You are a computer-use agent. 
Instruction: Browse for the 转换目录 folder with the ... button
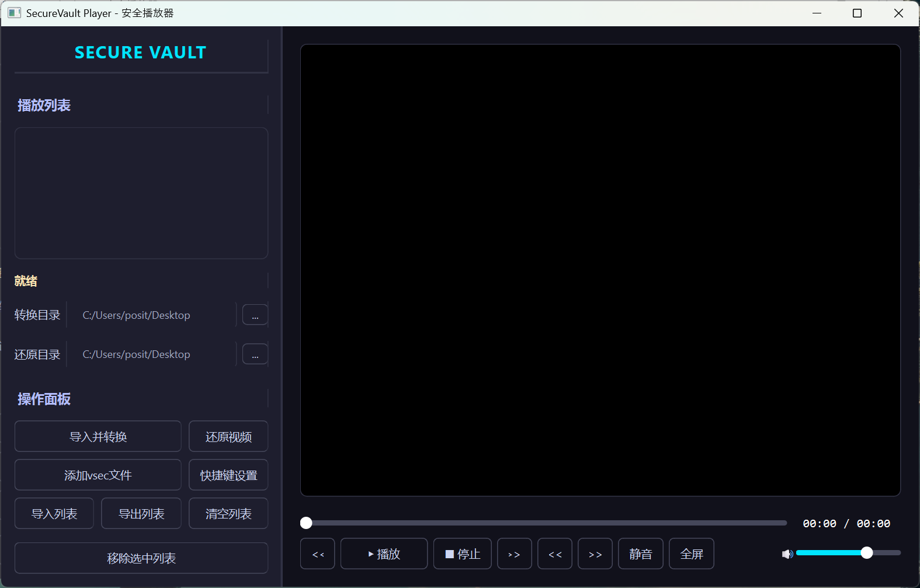tap(255, 315)
